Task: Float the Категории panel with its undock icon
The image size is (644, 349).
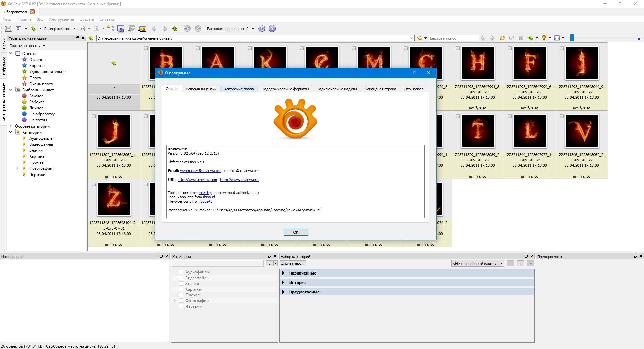Action: (x=269, y=256)
